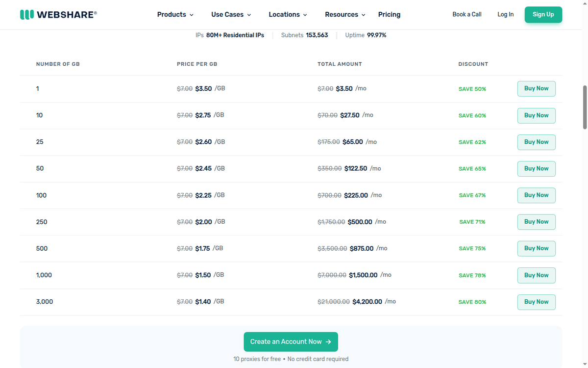
Task: Buy Now for the 50 GB plan
Action: (x=537, y=168)
